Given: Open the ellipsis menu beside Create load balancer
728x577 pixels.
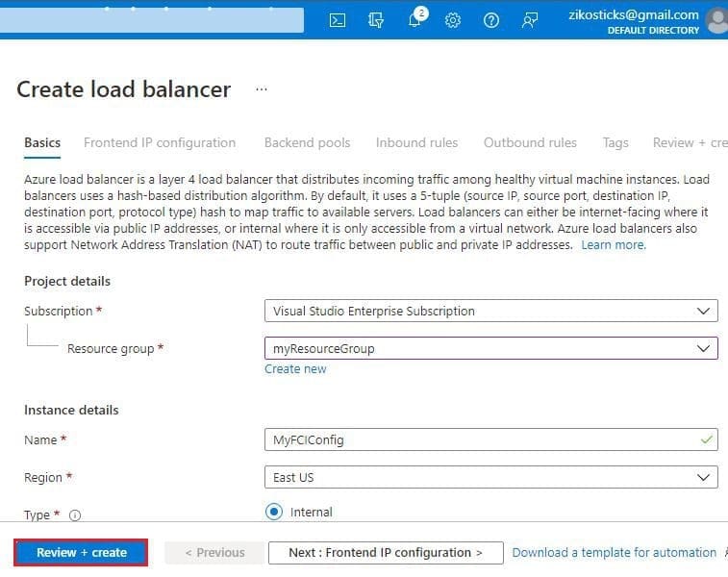Looking at the screenshot, I should point(262,89).
